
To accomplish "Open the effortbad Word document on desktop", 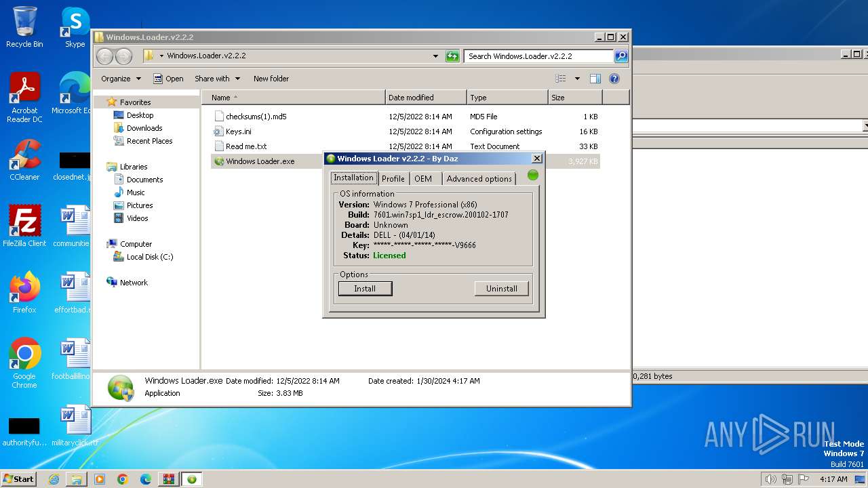I will point(72,293).
